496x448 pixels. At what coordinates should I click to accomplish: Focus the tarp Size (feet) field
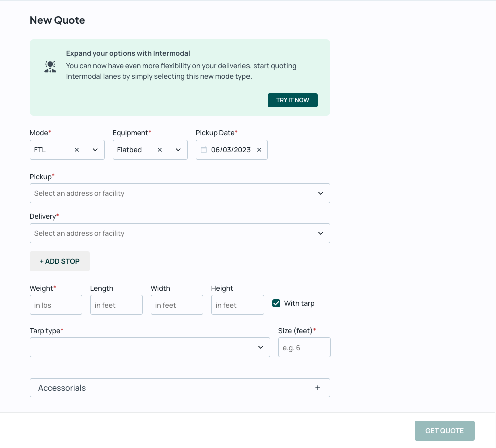[304, 347]
